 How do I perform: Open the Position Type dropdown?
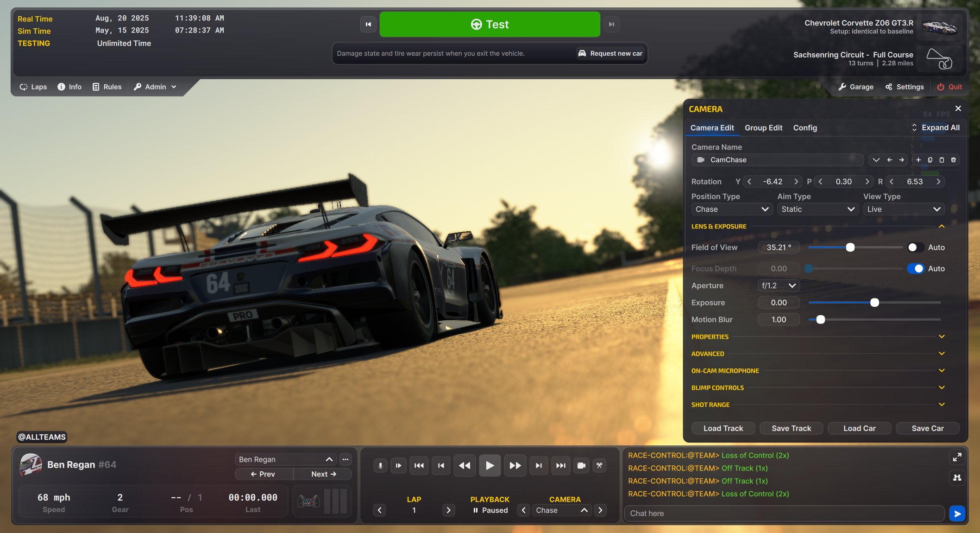click(731, 209)
